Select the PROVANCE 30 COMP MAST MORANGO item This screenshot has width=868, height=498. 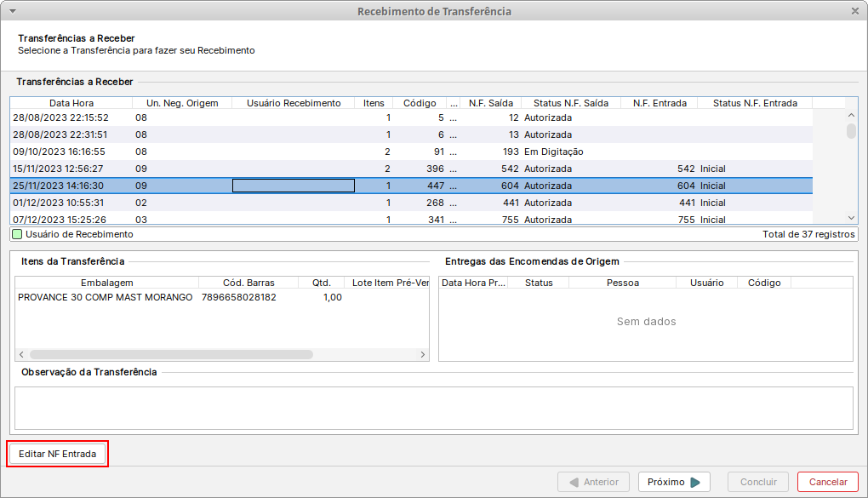105,297
